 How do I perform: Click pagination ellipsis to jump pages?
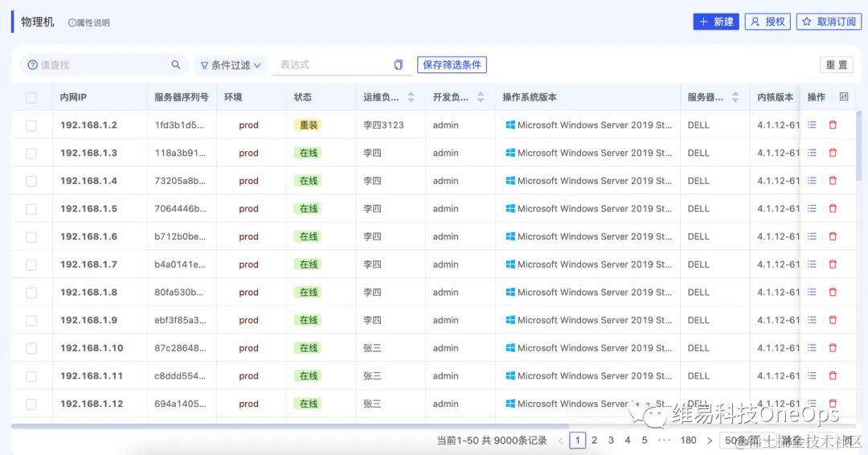pyautogui.click(x=664, y=440)
